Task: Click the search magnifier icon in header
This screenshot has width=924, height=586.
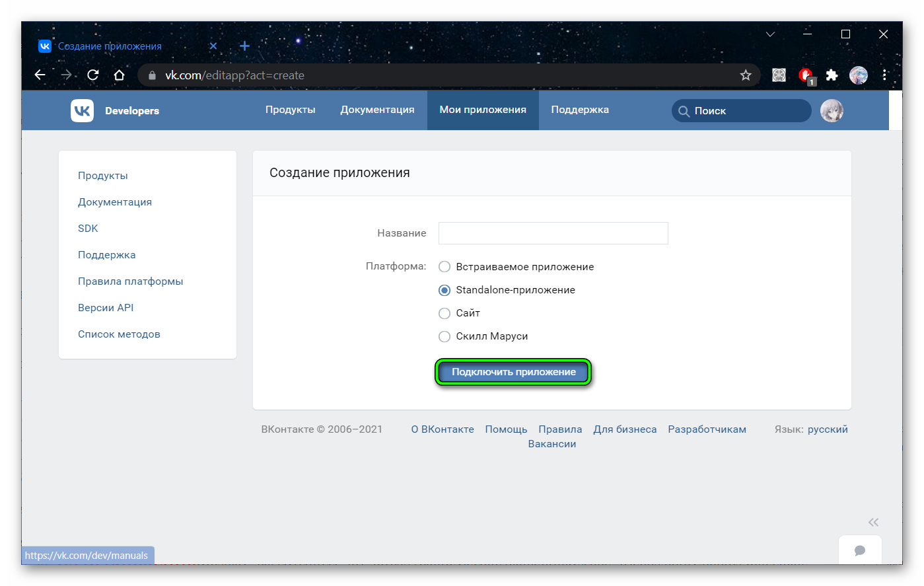Action: point(684,111)
